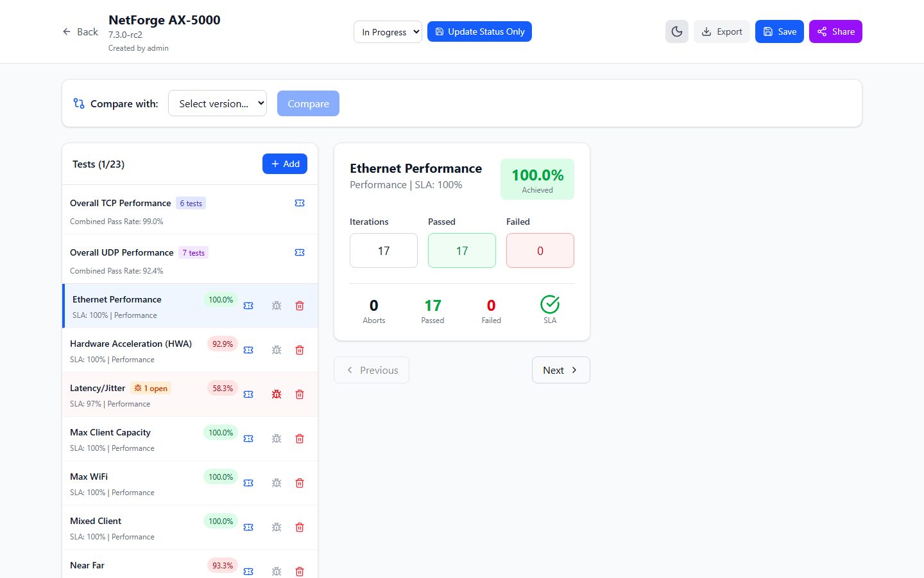This screenshot has height=578, width=924.
Task: Click ticket icon in Mixed Client row
Action: (248, 527)
